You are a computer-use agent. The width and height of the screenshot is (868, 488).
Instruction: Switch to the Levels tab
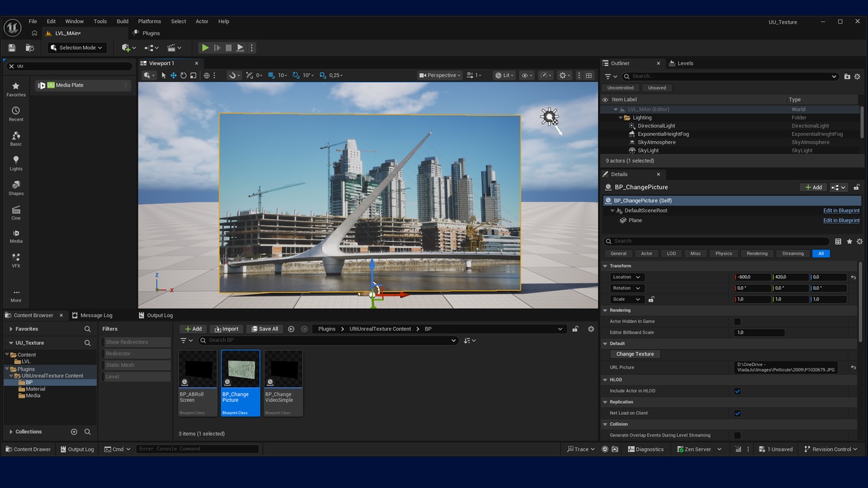click(x=682, y=63)
